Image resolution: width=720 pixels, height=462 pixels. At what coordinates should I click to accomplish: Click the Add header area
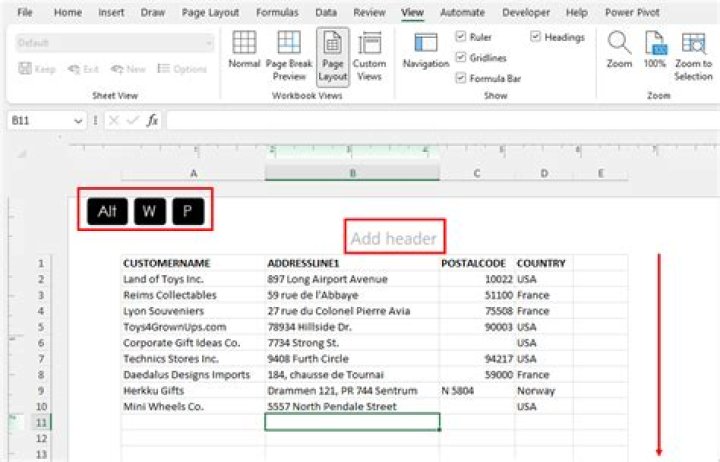click(394, 238)
